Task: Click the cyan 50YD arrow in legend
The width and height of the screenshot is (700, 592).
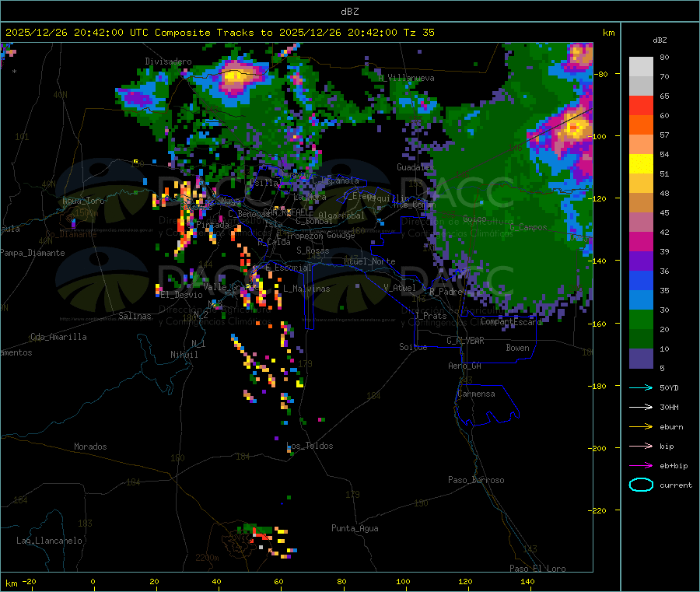Action: coord(641,387)
